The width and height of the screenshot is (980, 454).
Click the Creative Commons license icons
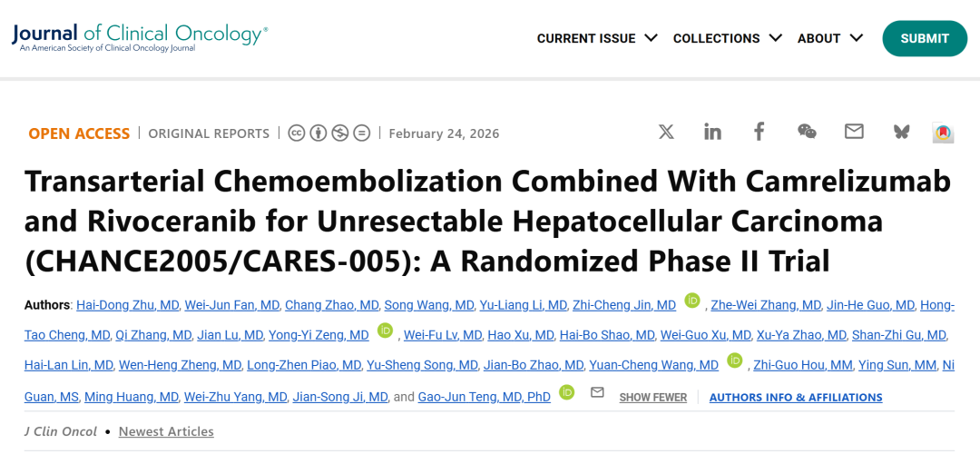(329, 133)
